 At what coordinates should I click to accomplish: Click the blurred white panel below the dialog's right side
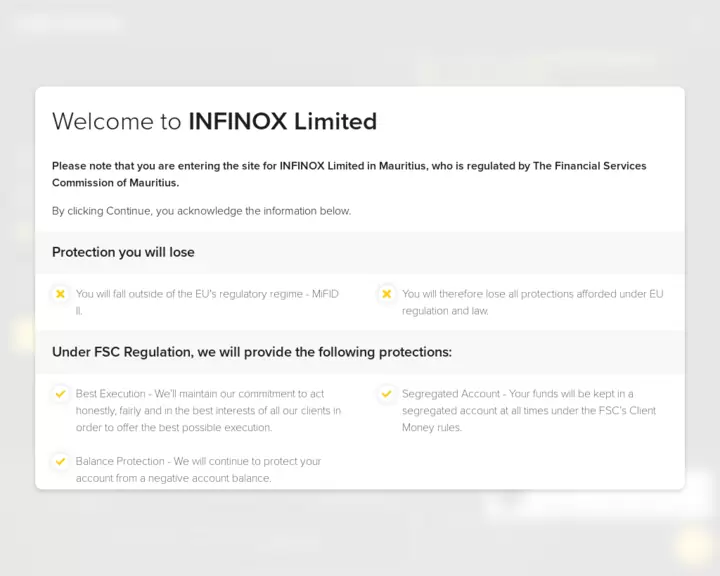tap(598, 505)
